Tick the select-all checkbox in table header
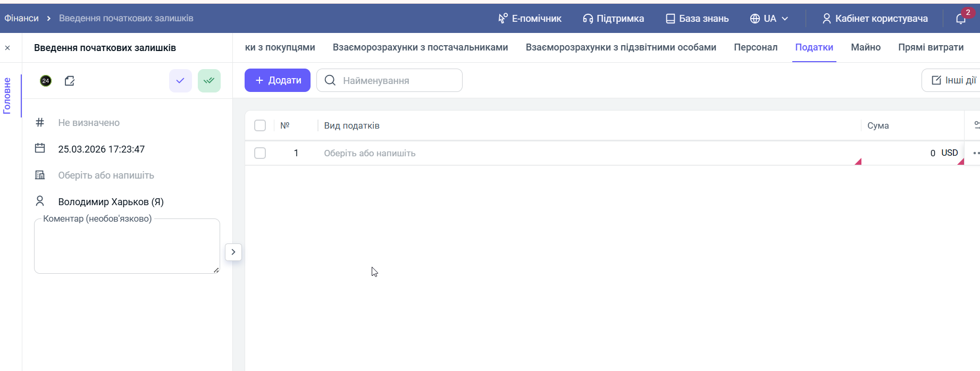Image resolution: width=980 pixels, height=371 pixels. [x=260, y=125]
